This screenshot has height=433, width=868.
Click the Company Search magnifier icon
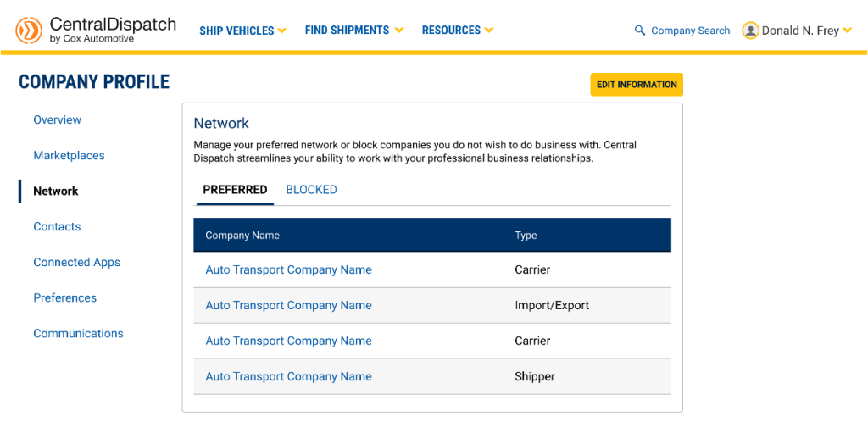tap(640, 31)
